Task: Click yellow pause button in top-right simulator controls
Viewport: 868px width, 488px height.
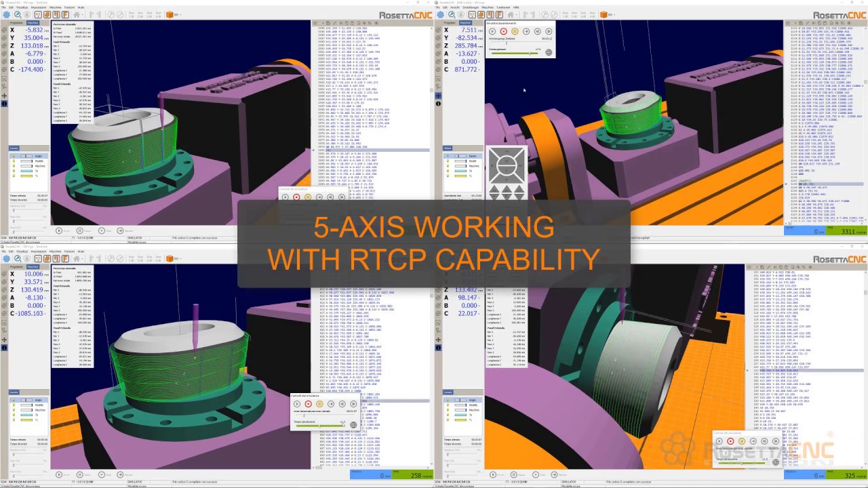Action: [x=515, y=31]
